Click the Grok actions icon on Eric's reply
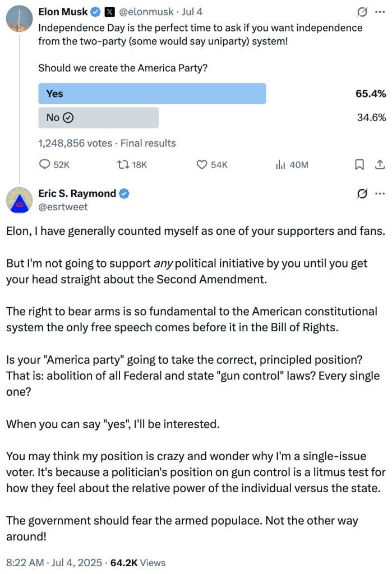The image size is (392, 574). (x=361, y=193)
